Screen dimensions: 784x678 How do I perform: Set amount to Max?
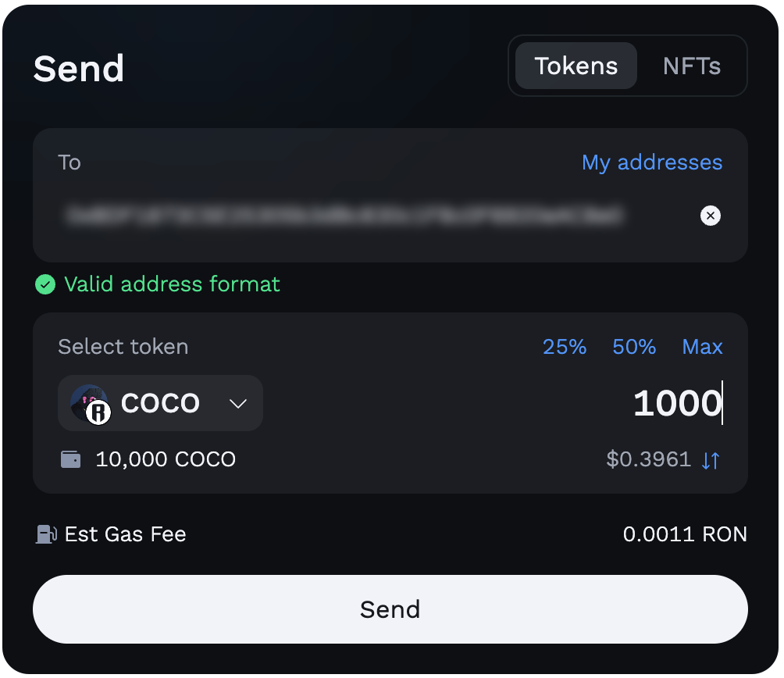(x=703, y=347)
